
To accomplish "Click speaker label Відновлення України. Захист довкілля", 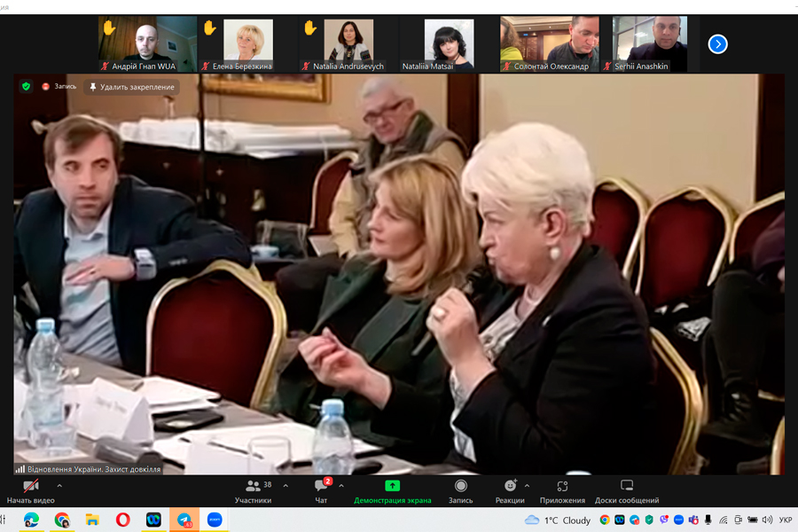I will tap(94, 469).
